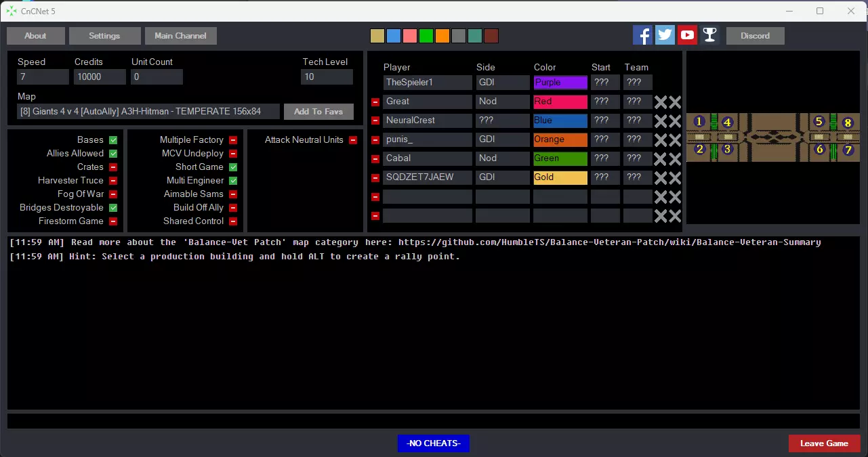Click the CnCNet logo in title bar
The image size is (868, 457).
[12, 11]
